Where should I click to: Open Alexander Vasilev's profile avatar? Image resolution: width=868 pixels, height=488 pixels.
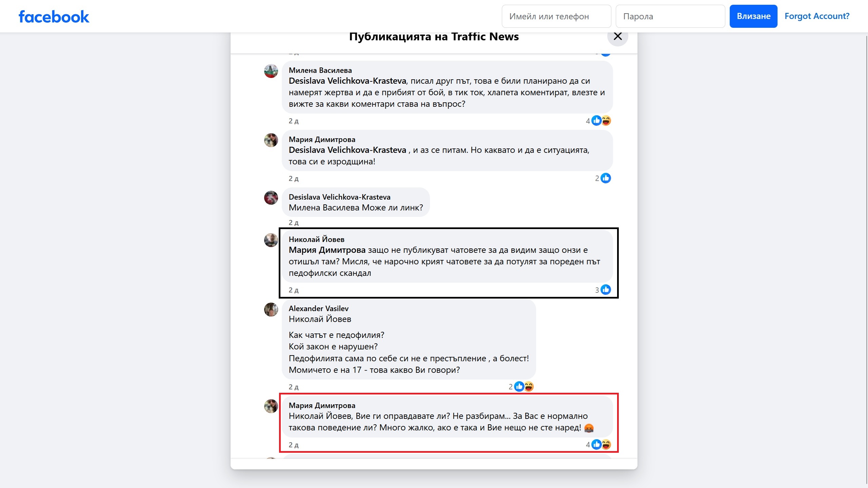point(271,309)
